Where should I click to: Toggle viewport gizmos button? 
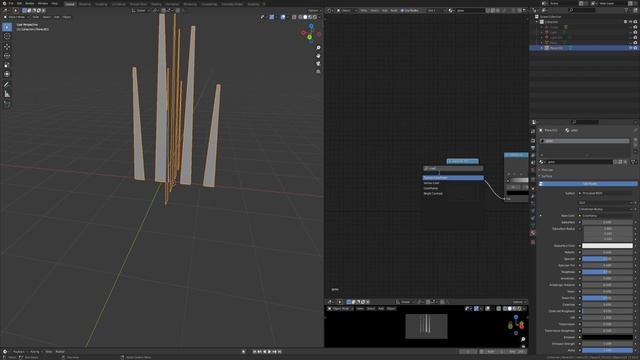[271, 17]
